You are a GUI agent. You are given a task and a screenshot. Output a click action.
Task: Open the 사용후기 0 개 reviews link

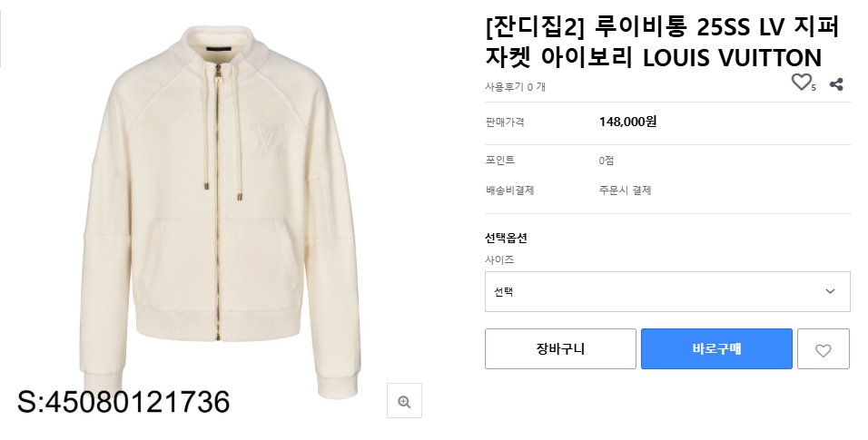(515, 87)
